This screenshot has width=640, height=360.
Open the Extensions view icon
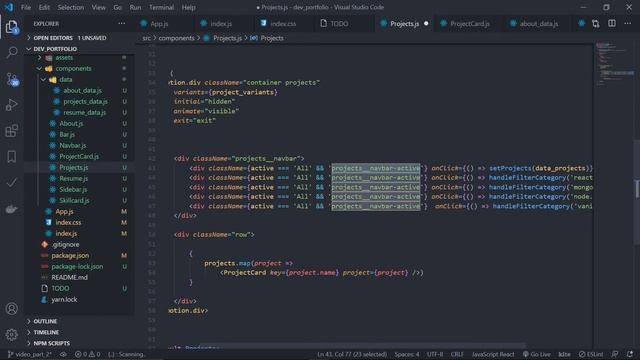coord(12,131)
